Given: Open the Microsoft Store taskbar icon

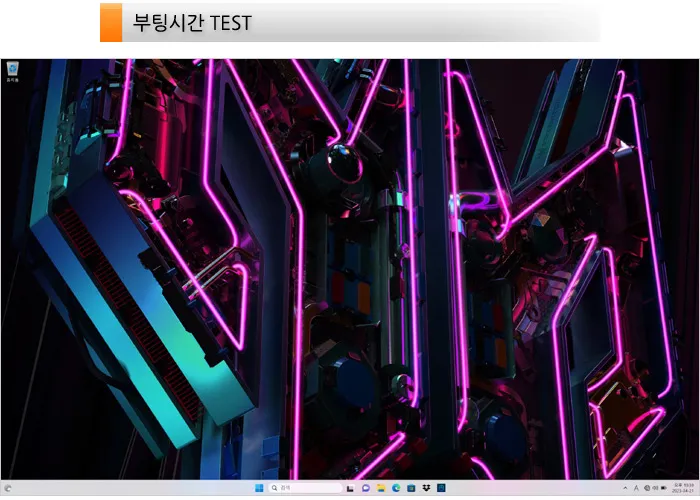Looking at the screenshot, I should [411, 488].
